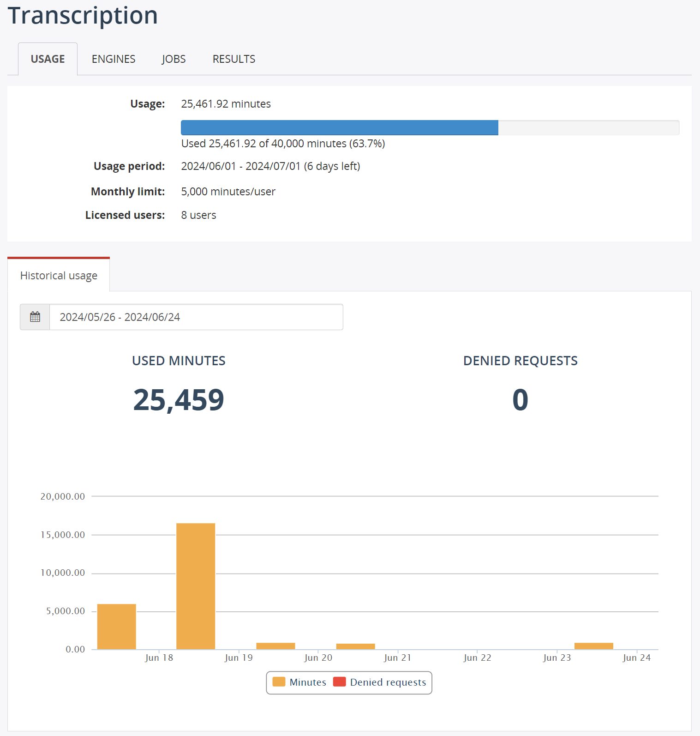Click 'Used 25,461.92 of 40,000 minutes (63.7%)'

point(283,144)
